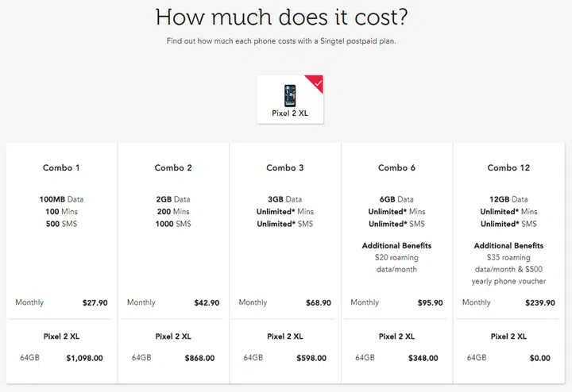
Task: Click the $42.90 monthly price
Action: tap(207, 303)
